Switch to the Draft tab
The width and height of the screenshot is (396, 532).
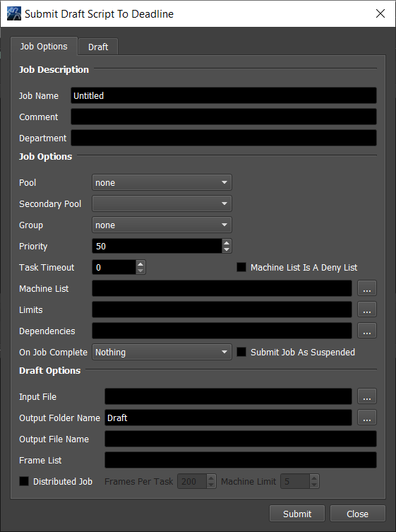(98, 47)
